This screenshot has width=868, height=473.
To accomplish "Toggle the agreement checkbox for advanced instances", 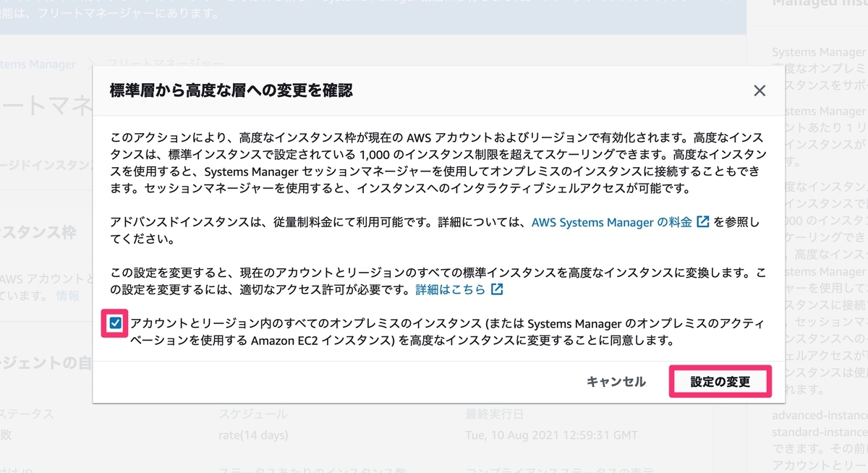I will click(116, 323).
